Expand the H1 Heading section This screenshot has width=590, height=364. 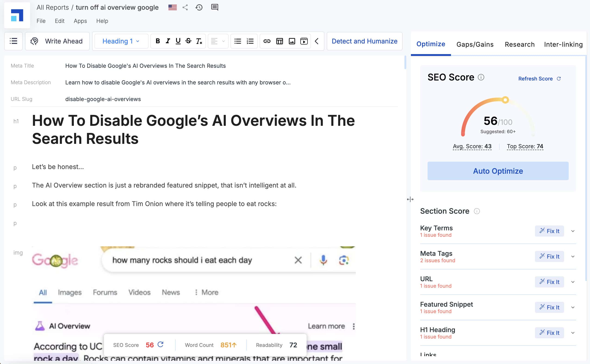(x=573, y=333)
